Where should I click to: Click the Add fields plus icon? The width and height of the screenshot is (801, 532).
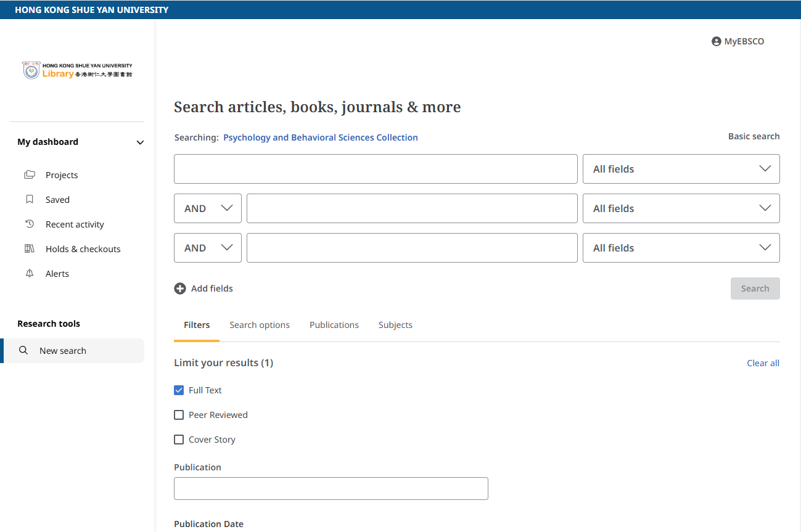[x=180, y=289]
